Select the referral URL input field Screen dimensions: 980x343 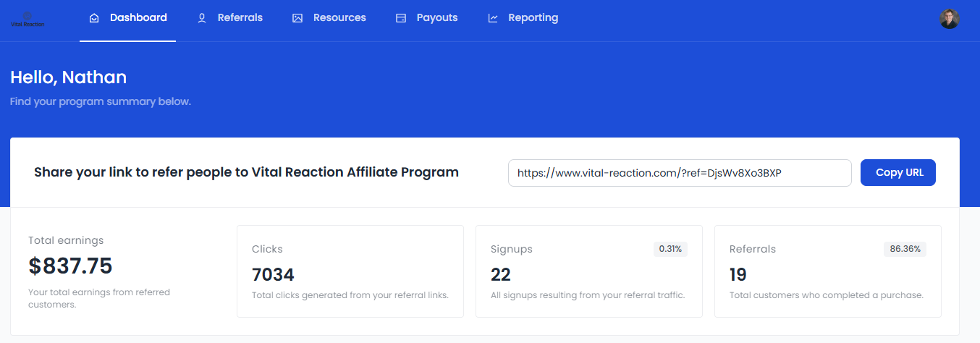680,173
